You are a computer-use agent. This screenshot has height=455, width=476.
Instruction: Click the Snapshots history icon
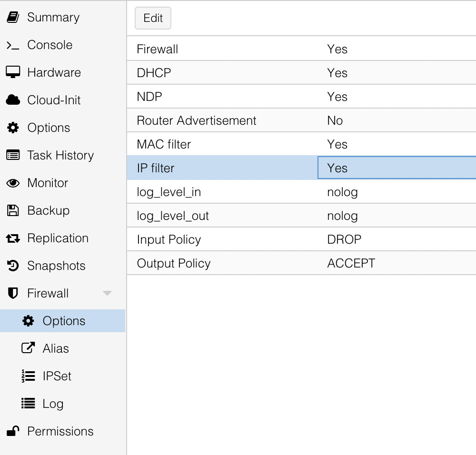pyautogui.click(x=13, y=266)
